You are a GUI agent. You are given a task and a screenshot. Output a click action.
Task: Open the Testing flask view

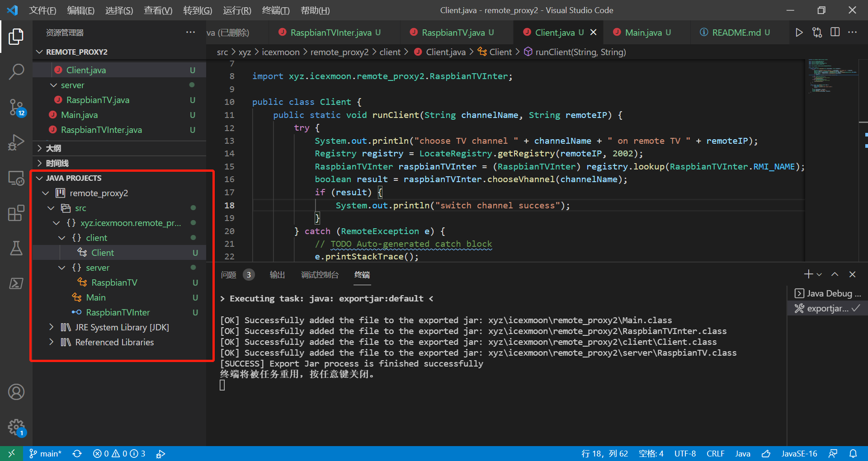pos(16,248)
